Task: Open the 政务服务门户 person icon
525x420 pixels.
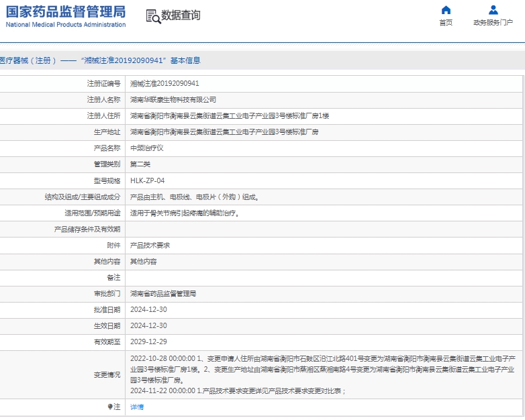Action: 493,10
